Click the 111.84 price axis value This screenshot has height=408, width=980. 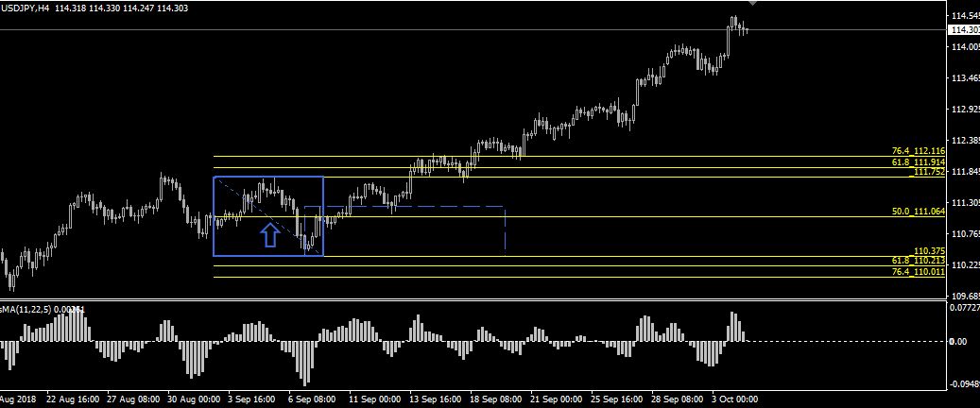tap(966, 172)
